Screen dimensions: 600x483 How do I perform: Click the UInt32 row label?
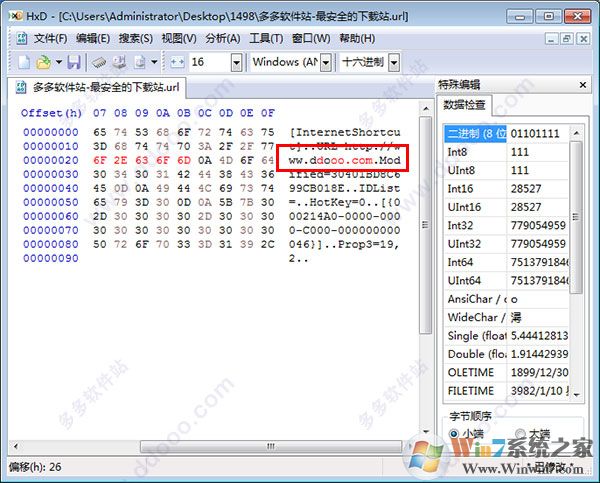pyautogui.click(x=464, y=244)
